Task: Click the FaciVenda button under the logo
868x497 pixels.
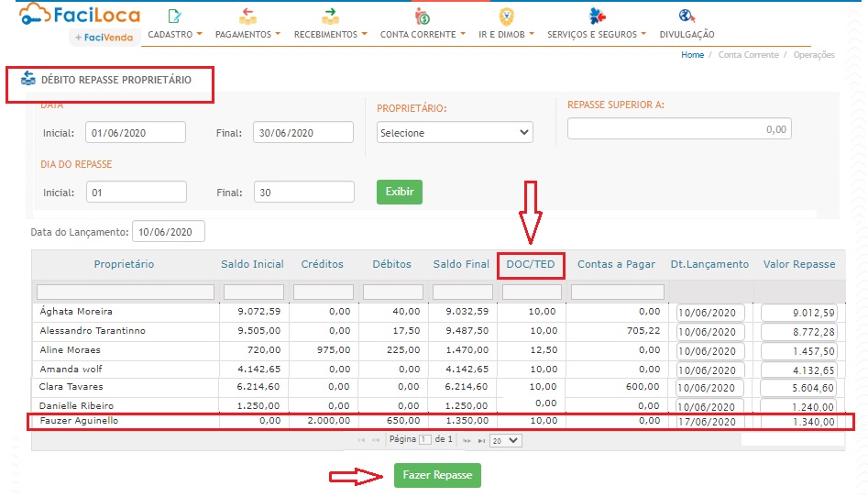Action: pyautogui.click(x=104, y=38)
